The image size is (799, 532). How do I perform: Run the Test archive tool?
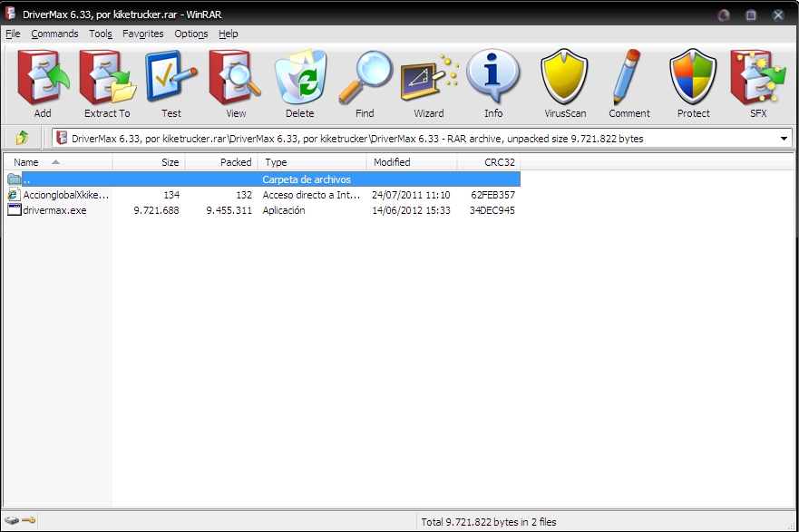(171, 77)
